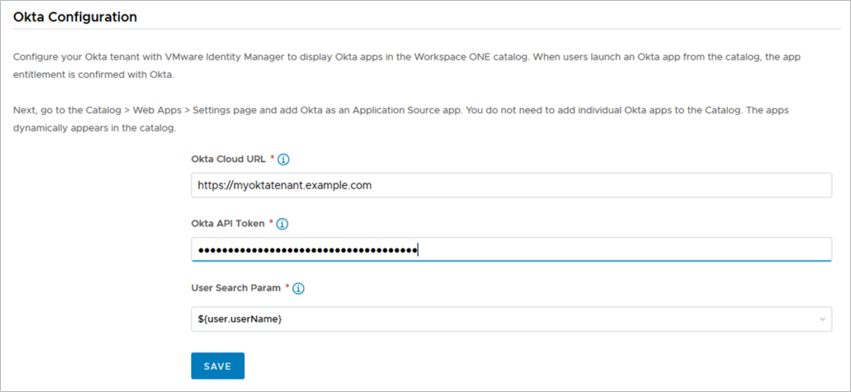The image size is (851, 392).
Task: Click the red required asterisk next to Okta Cloud URL
Action: [x=272, y=157]
